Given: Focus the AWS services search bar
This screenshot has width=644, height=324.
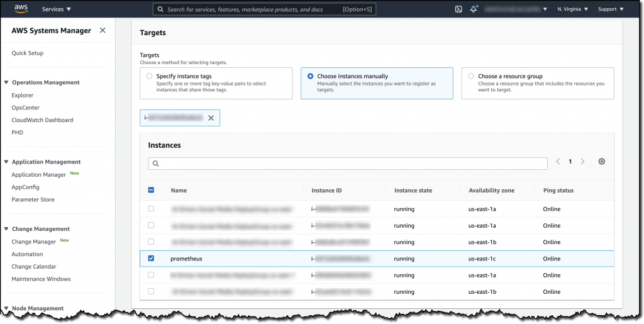Looking at the screenshot, I should pos(265,9).
